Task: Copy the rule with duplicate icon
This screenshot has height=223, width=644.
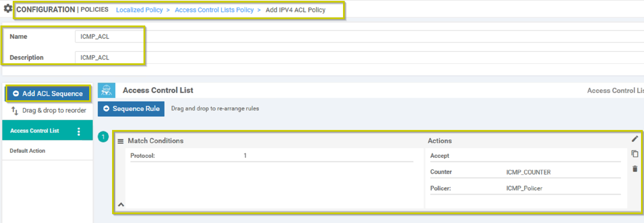Action: (x=635, y=154)
